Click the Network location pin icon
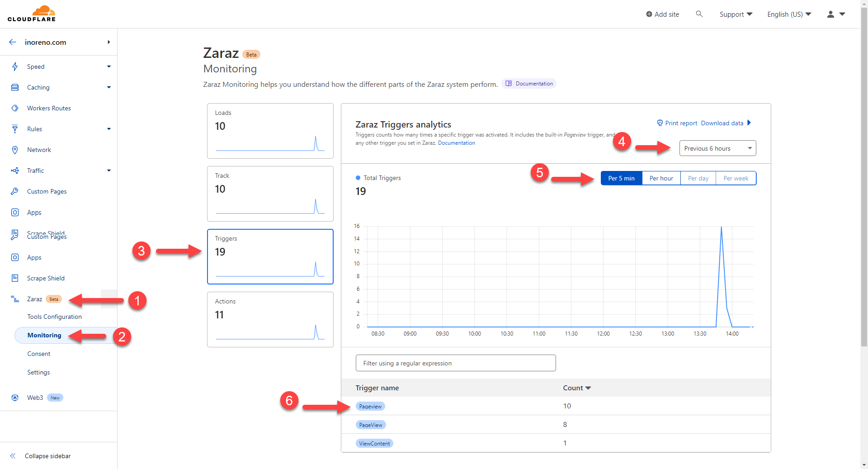Screen dimensions: 868x469 (15, 150)
